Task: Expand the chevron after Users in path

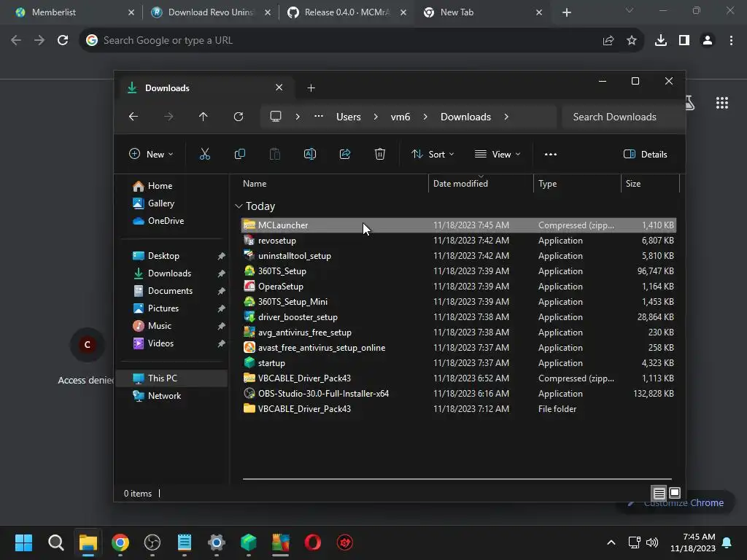Action: point(376,117)
